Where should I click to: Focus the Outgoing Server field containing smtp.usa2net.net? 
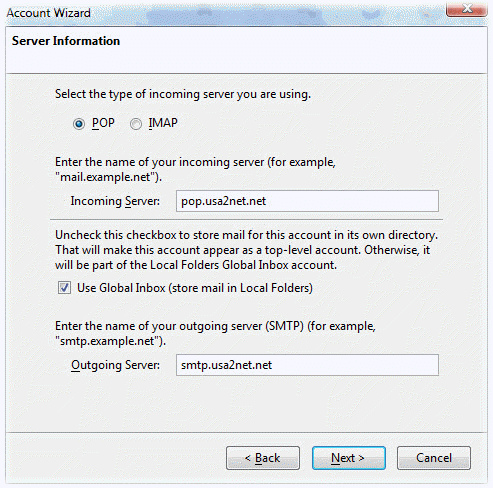coord(307,365)
